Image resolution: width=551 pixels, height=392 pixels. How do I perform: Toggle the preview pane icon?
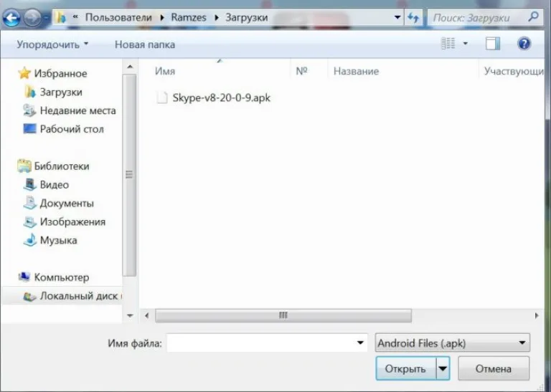[493, 44]
